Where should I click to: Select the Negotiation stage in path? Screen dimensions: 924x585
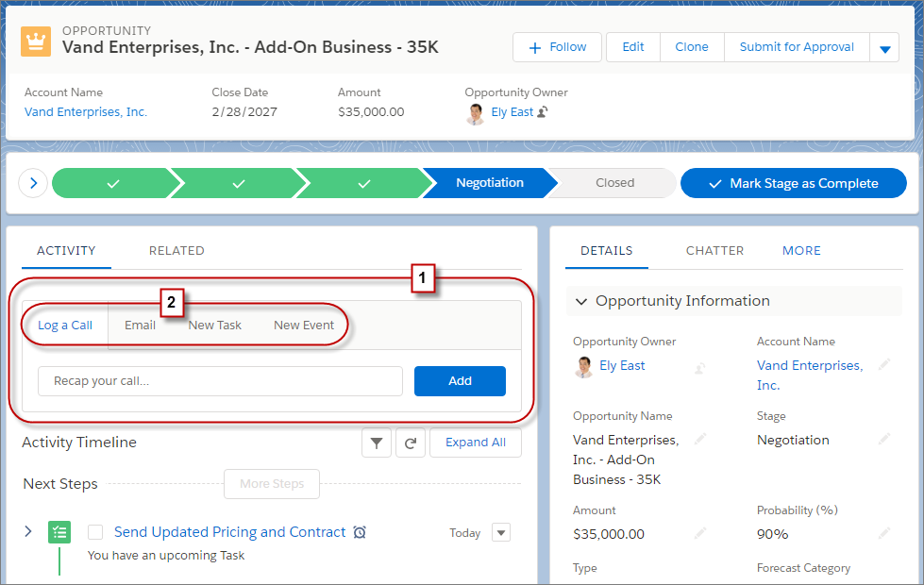[489, 183]
